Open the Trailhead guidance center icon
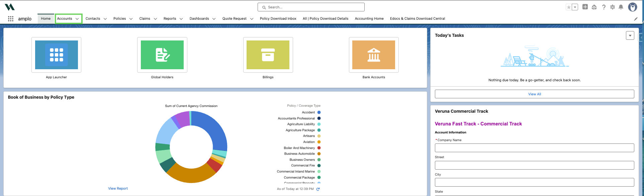 pyautogui.click(x=594, y=7)
